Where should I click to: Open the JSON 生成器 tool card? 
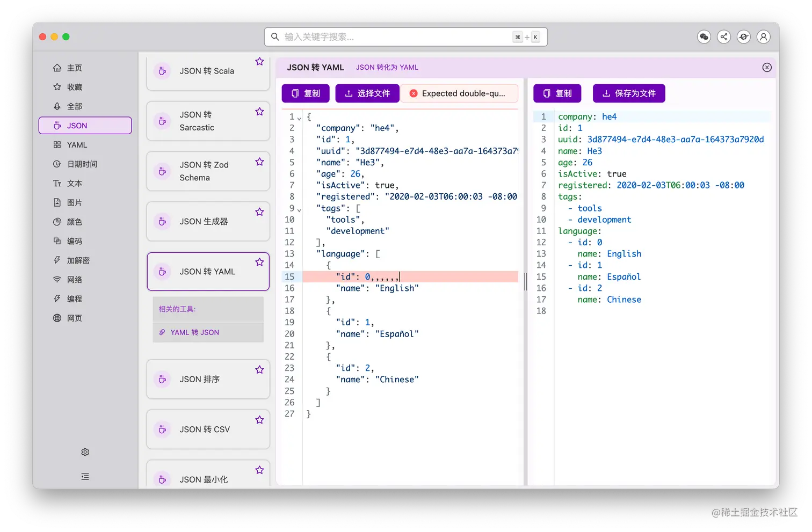[x=208, y=221]
